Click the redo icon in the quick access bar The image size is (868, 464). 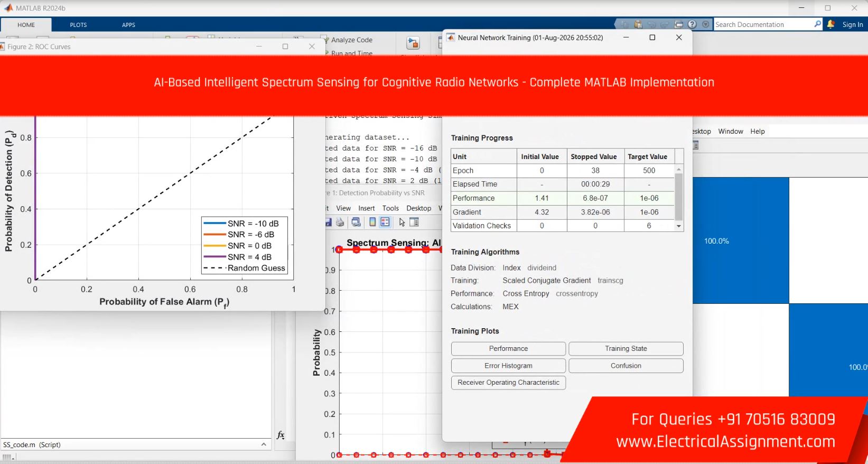pos(665,24)
